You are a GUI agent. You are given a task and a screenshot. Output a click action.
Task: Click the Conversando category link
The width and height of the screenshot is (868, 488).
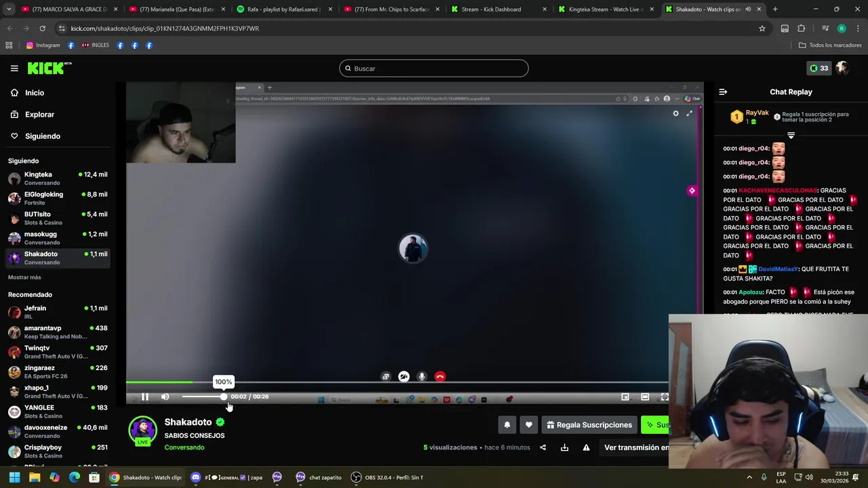point(184,447)
